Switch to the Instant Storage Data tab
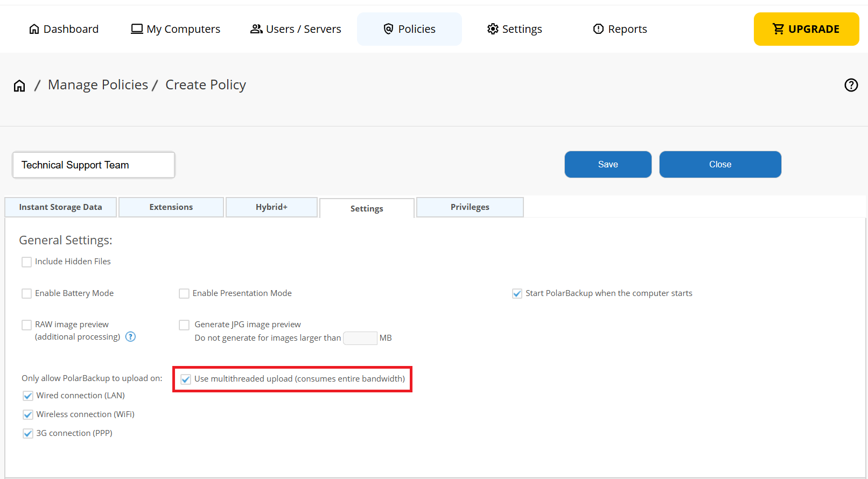 coord(60,207)
